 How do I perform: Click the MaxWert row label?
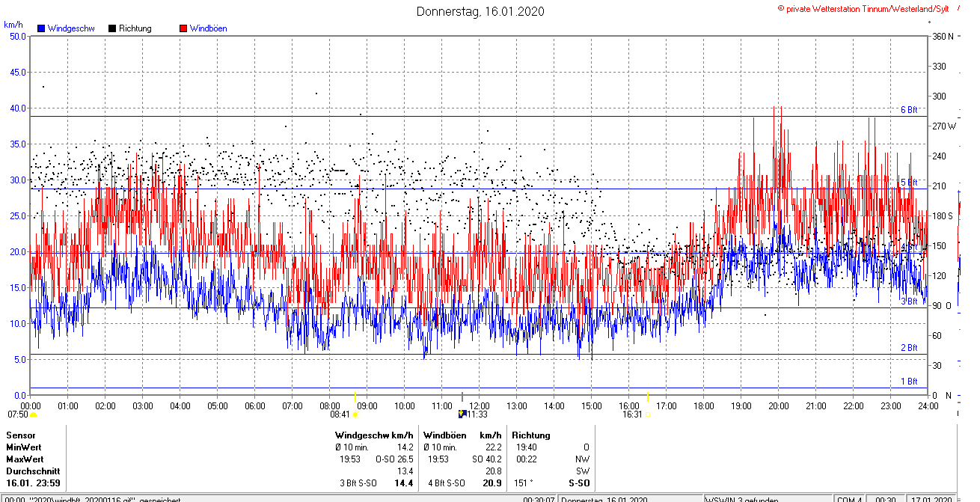[x=25, y=459]
